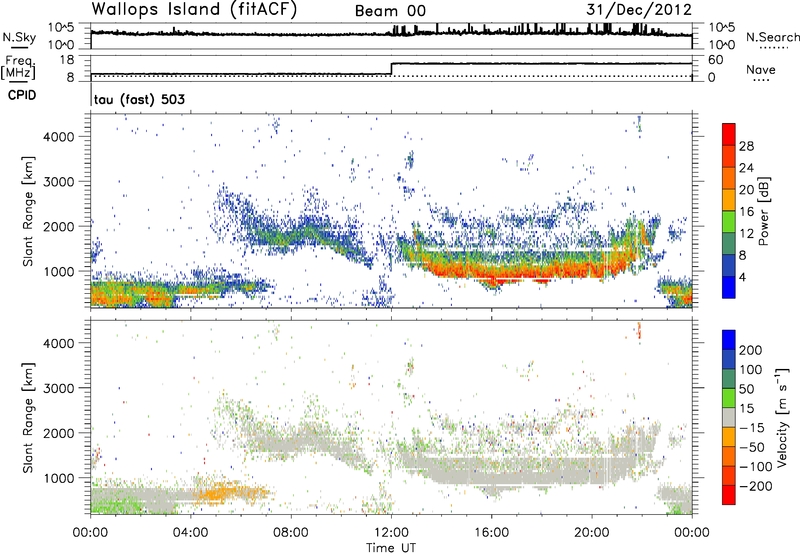Click the 'CPID' label

coord(22,95)
